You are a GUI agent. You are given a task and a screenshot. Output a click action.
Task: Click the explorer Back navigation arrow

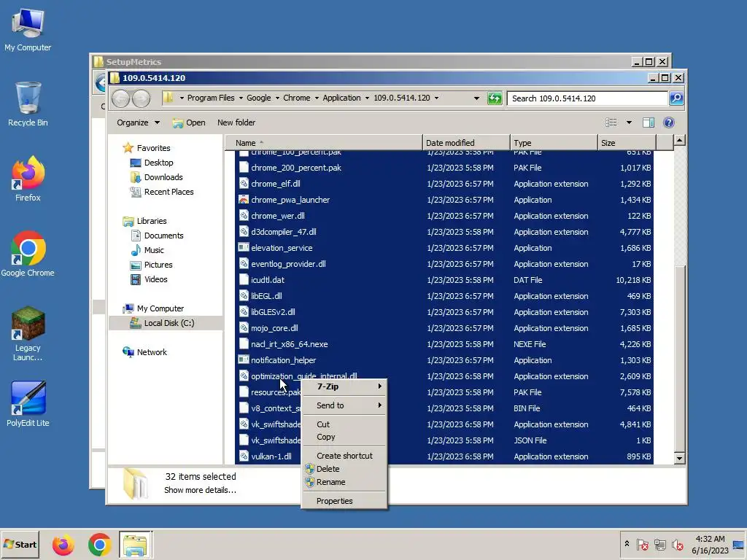point(120,98)
